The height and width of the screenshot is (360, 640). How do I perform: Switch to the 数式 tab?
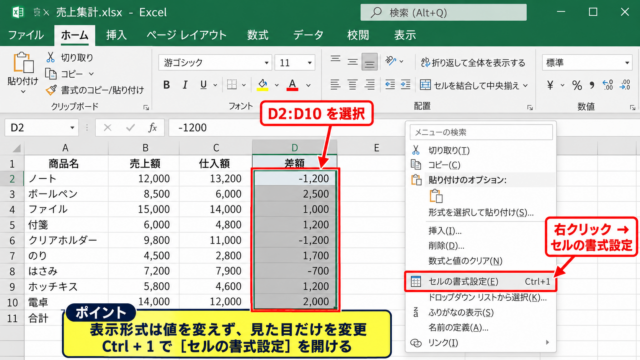pos(258,35)
